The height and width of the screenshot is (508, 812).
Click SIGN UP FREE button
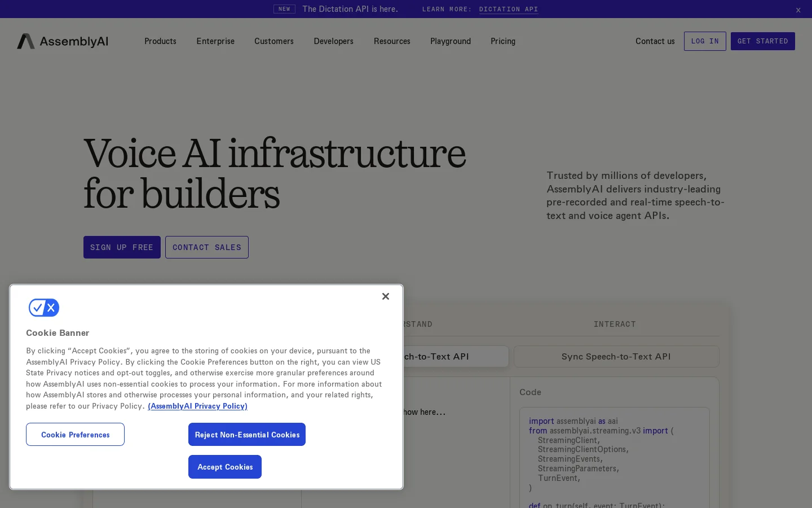pyautogui.click(x=122, y=247)
